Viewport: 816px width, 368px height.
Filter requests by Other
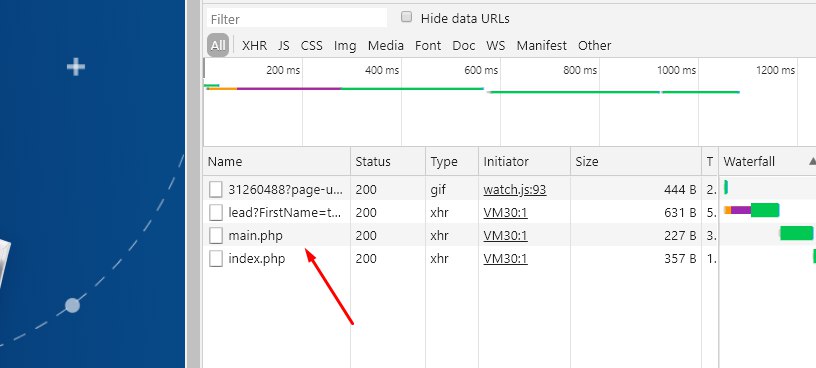coord(594,45)
